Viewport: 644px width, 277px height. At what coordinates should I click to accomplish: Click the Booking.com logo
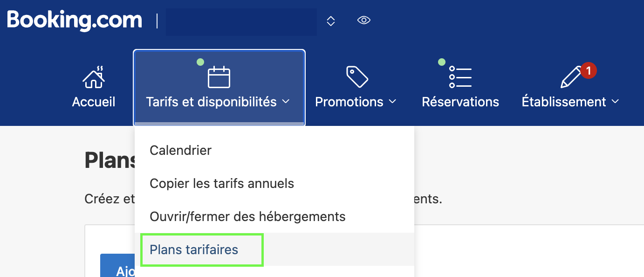[75, 21]
